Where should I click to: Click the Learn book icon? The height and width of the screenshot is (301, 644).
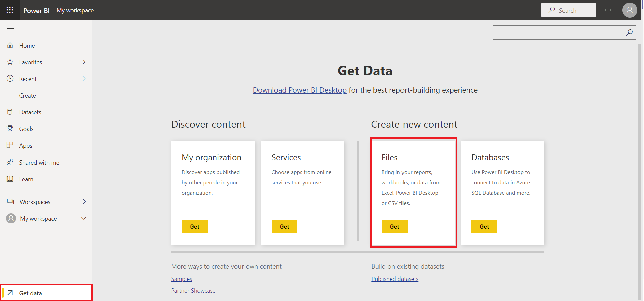10,179
